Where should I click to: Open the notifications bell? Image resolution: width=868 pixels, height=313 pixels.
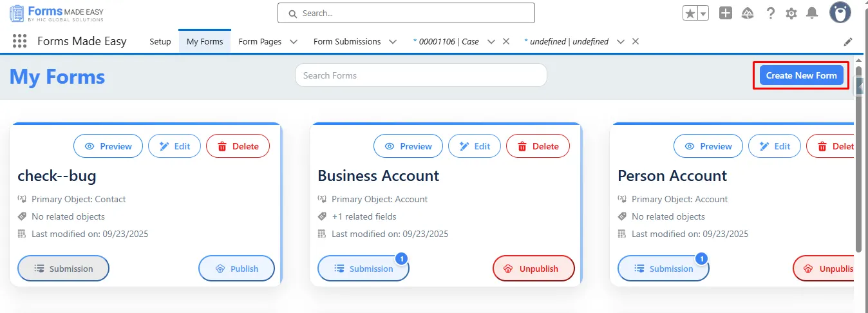813,13
